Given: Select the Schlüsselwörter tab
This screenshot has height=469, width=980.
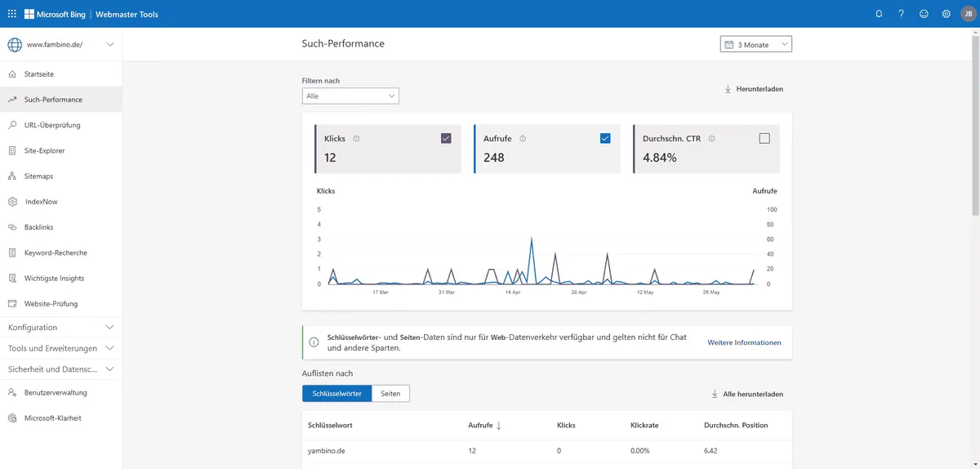Looking at the screenshot, I should (336, 394).
